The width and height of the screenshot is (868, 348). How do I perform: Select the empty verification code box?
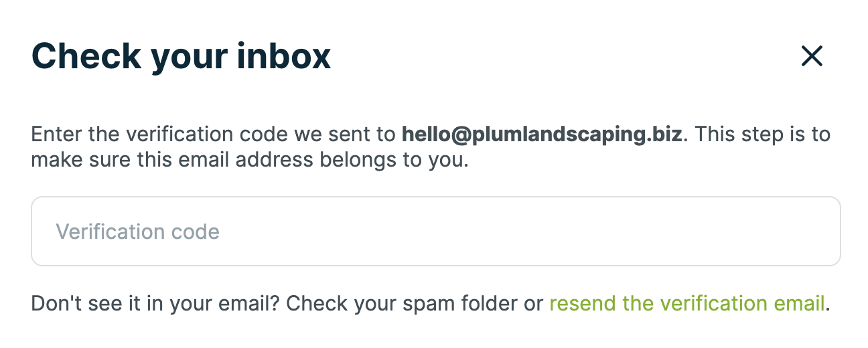pos(435,232)
